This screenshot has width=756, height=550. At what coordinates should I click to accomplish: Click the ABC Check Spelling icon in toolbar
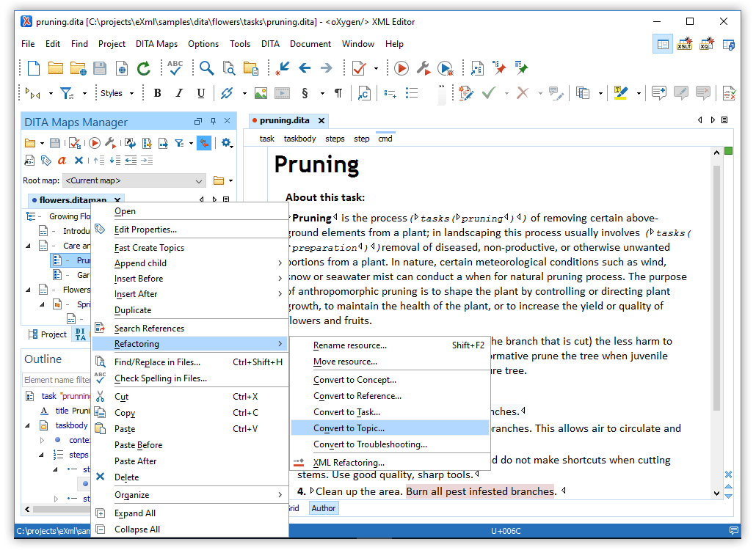(x=175, y=68)
